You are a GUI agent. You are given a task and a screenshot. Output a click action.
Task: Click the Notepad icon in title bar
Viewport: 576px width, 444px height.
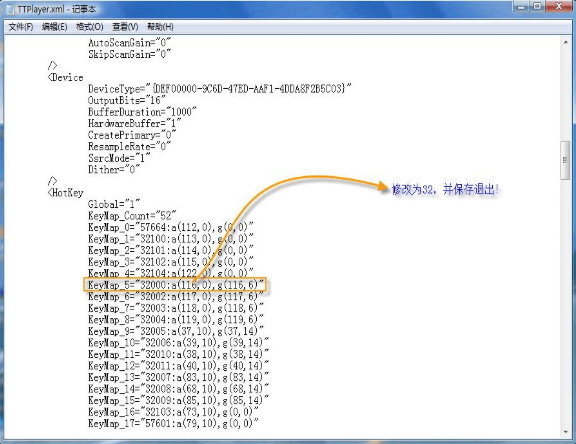(x=11, y=9)
